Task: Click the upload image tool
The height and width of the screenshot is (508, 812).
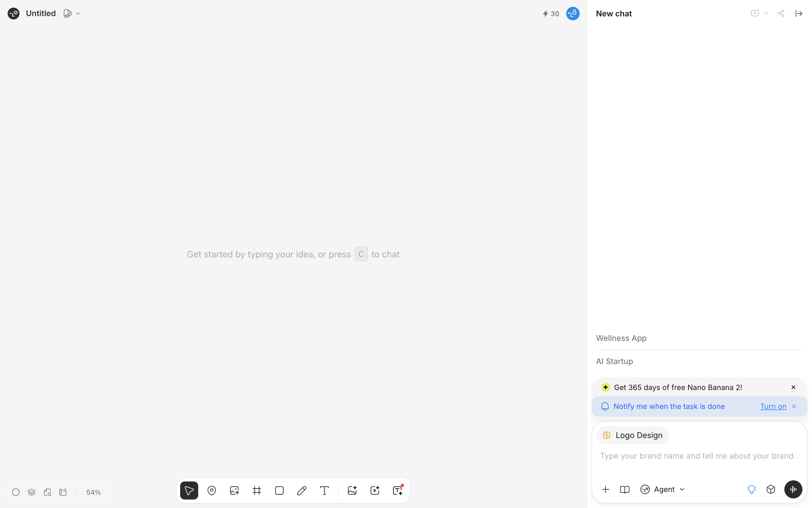Action: coord(234,491)
